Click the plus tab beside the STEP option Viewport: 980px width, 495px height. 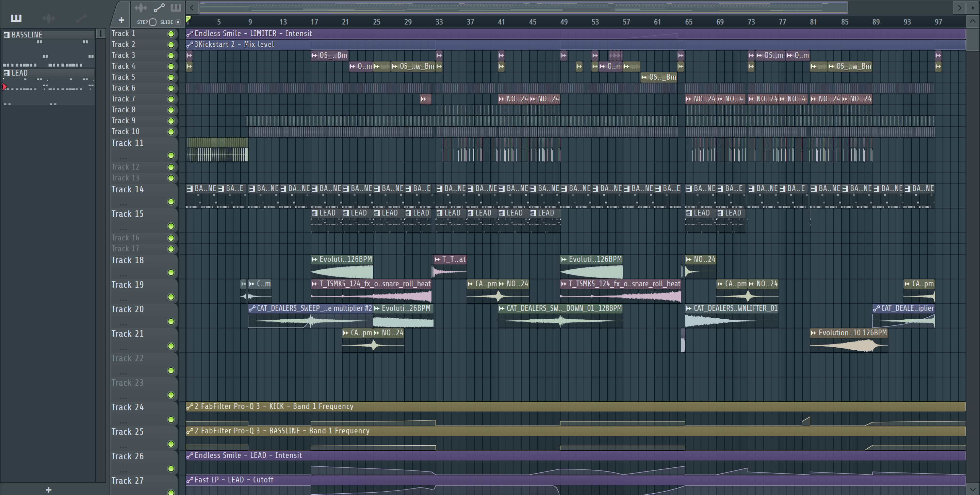pyautogui.click(x=121, y=20)
